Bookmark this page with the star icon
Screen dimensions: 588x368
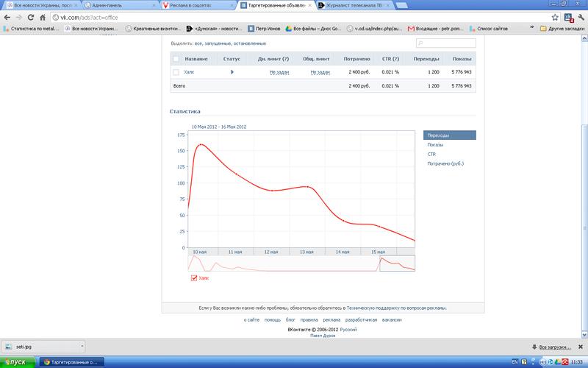pos(555,17)
